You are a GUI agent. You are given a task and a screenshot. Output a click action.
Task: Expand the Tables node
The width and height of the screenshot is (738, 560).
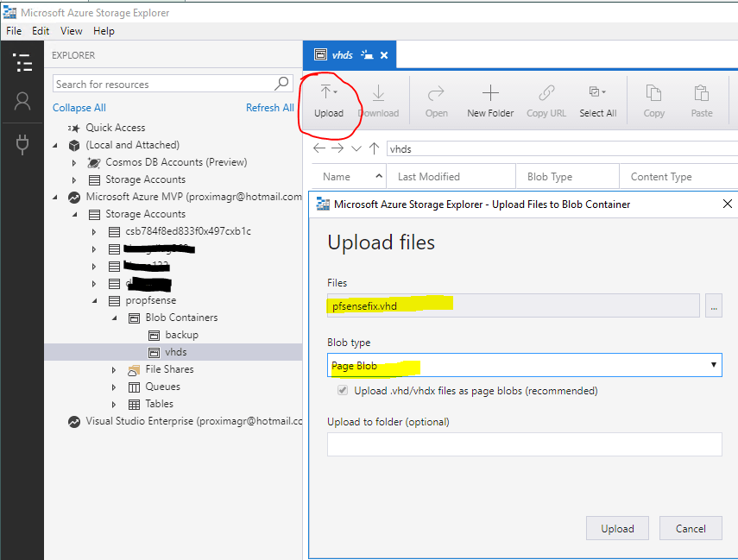(113, 404)
